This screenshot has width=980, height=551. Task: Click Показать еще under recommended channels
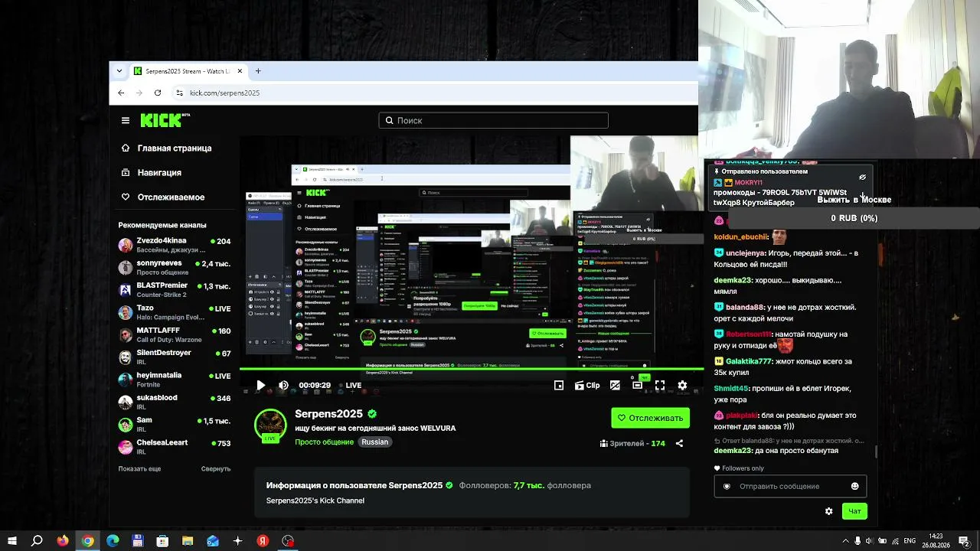point(139,468)
